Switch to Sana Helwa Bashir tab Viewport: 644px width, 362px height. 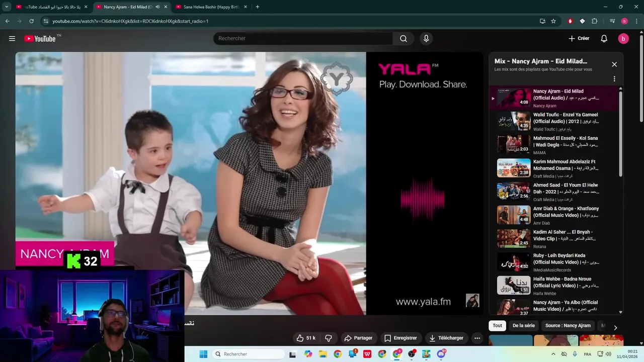coord(212,7)
